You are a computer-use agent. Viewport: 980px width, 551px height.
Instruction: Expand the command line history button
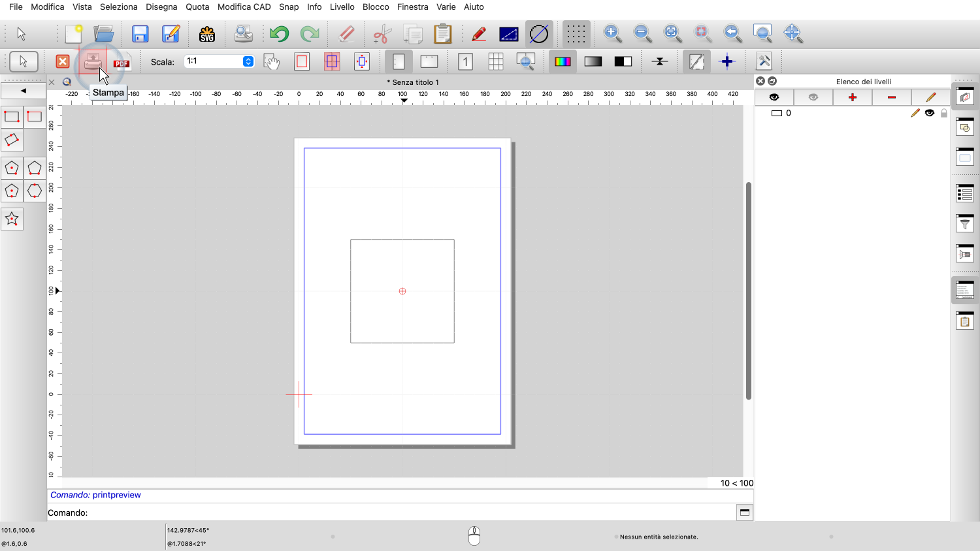coord(744,512)
